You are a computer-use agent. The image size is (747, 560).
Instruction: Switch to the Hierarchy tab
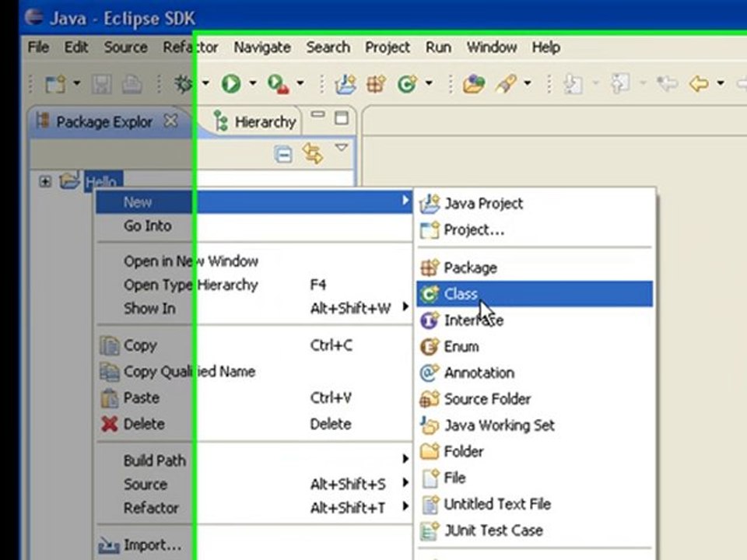pyautogui.click(x=255, y=122)
